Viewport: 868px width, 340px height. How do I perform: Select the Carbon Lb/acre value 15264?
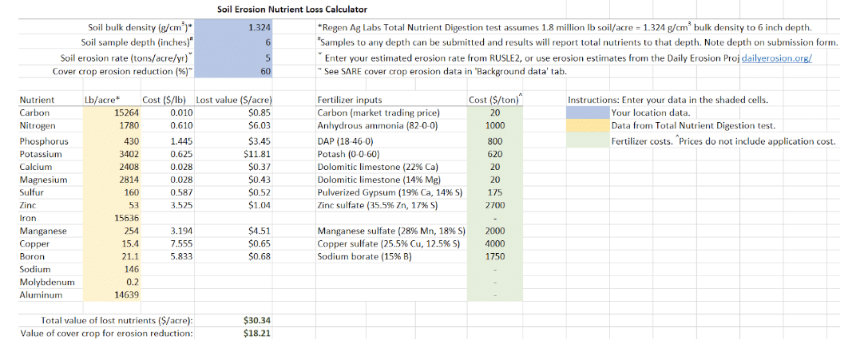(x=111, y=113)
